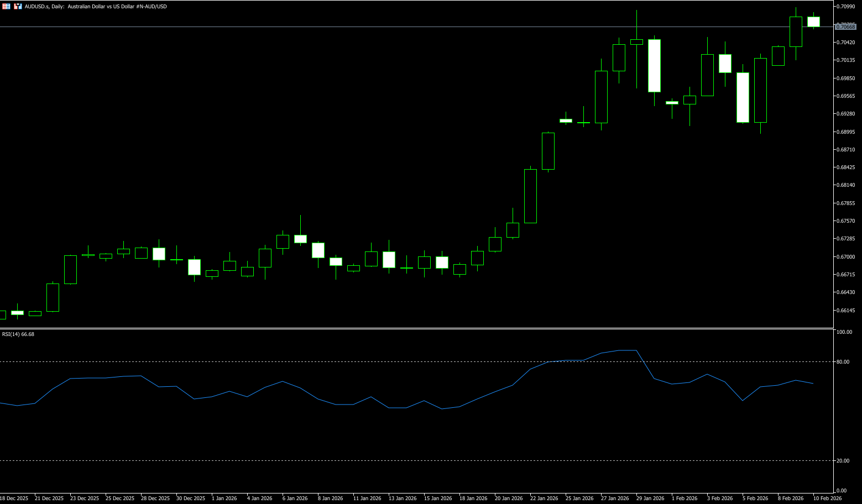This screenshot has height=504, width=862.
Task: Click the 0.00 RSI scale label
Action: 842,491
